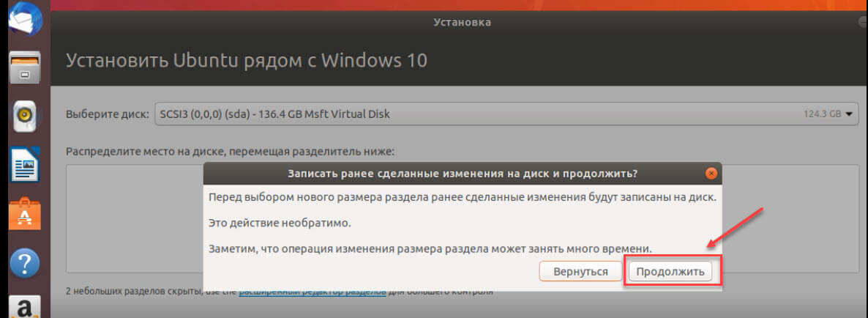Viewport: 868px width, 318px height.
Task: Close the write-changes confirmation dialog
Action: 711,174
